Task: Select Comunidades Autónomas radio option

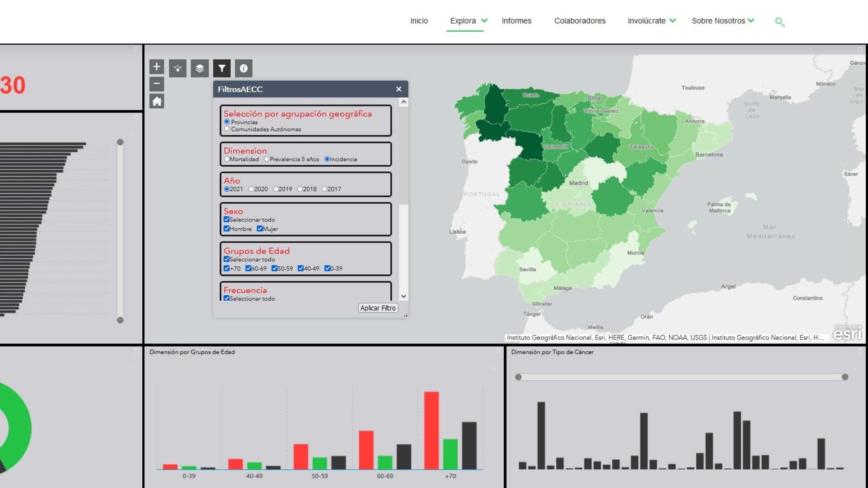Action: [227, 129]
